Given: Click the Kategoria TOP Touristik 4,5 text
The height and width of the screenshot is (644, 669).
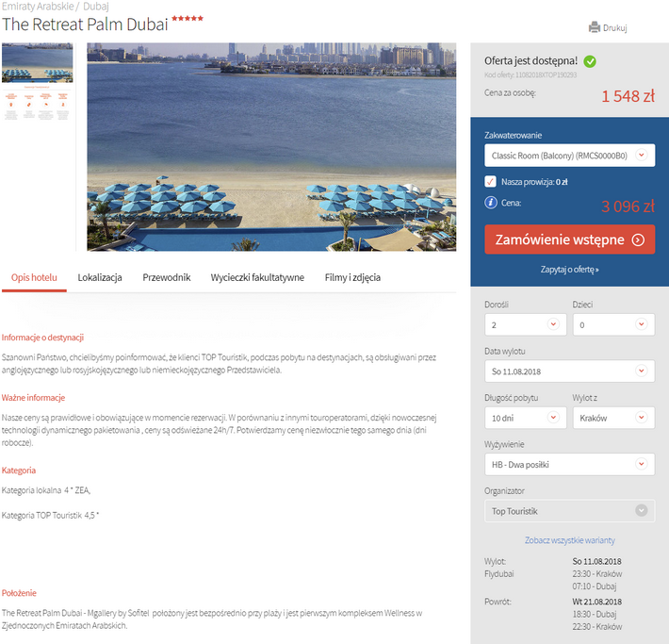Looking at the screenshot, I should (x=50, y=515).
